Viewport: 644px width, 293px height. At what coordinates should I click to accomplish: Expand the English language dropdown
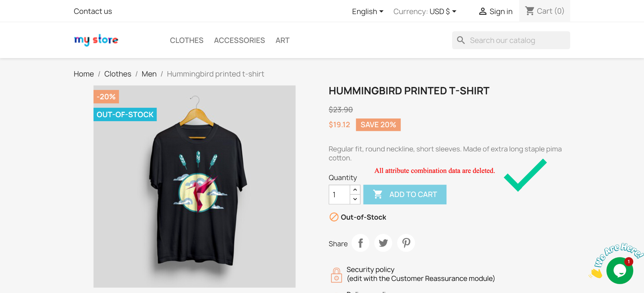coord(368,11)
